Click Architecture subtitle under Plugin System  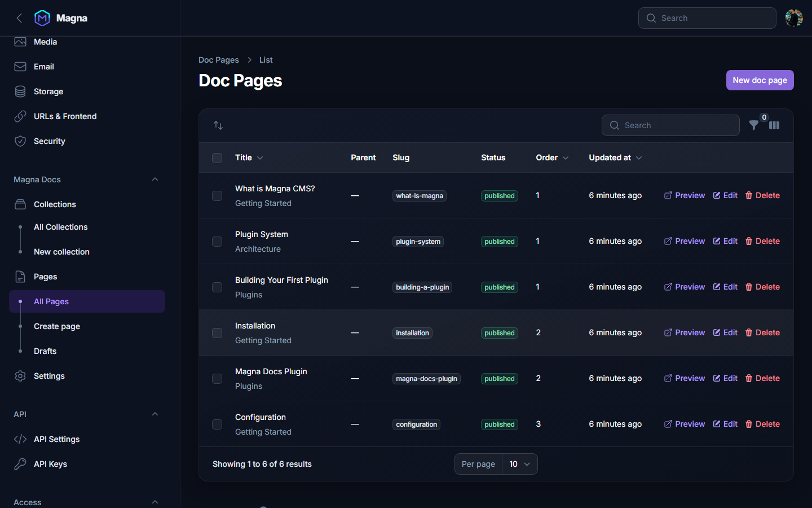tap(258, 249)
